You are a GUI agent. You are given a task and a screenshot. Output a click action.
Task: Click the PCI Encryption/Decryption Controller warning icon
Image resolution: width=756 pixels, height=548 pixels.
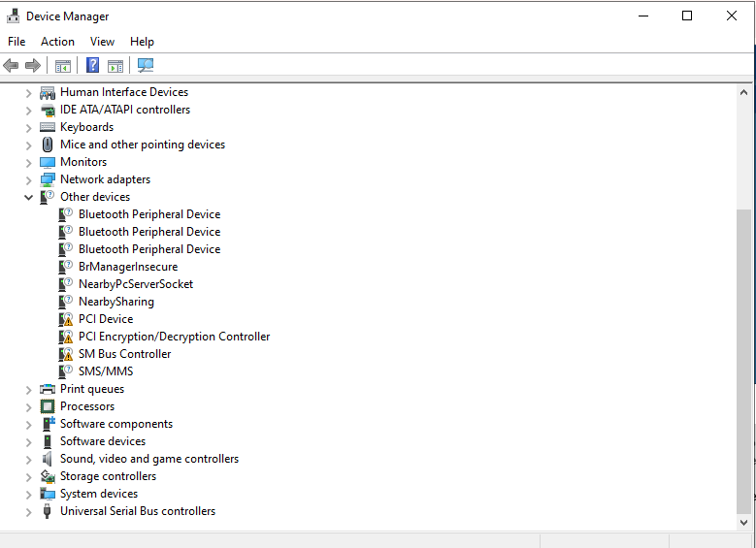[66, 337]
